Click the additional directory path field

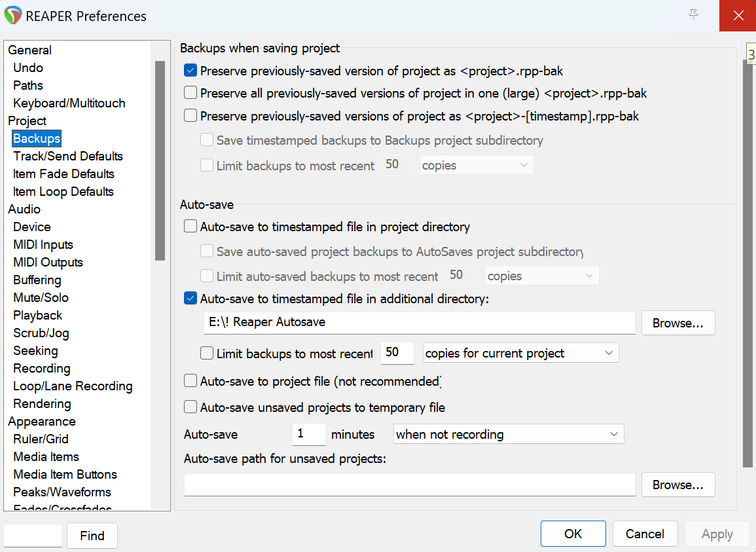[420, 323]
